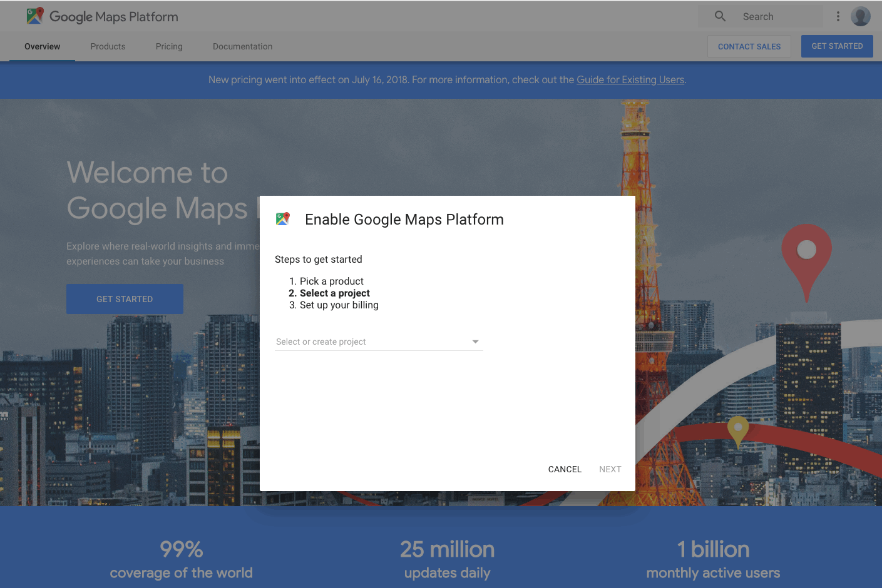
Task: Open the Products tab
Action: [x=108, y=46]
